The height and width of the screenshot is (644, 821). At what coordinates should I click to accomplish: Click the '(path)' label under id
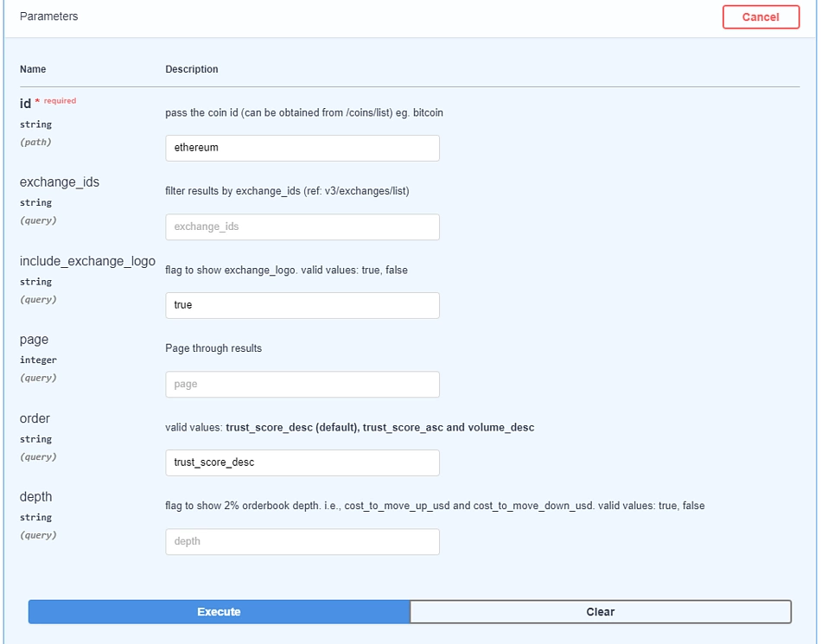35,142
